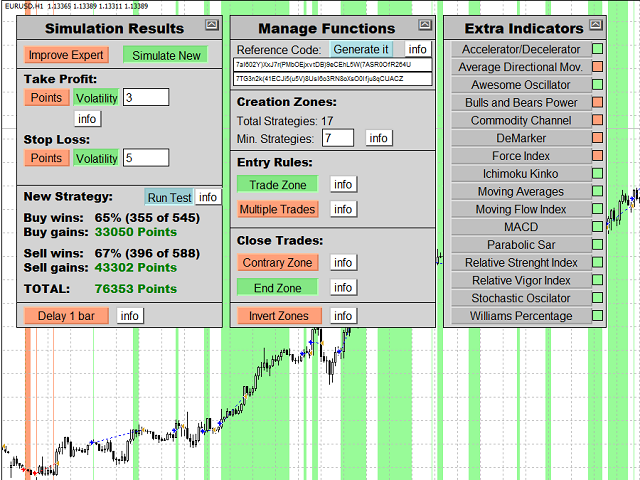Click Generate it for reference code

coord(361,49)
